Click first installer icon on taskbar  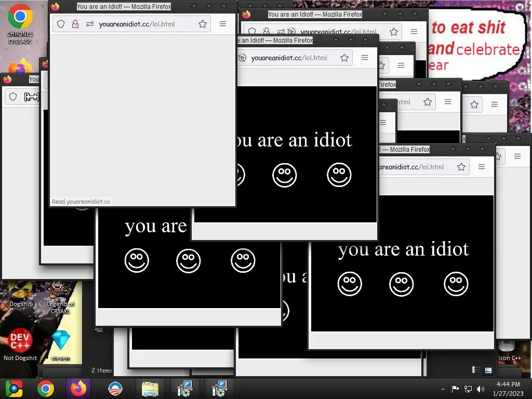click(x=185, y=389)
